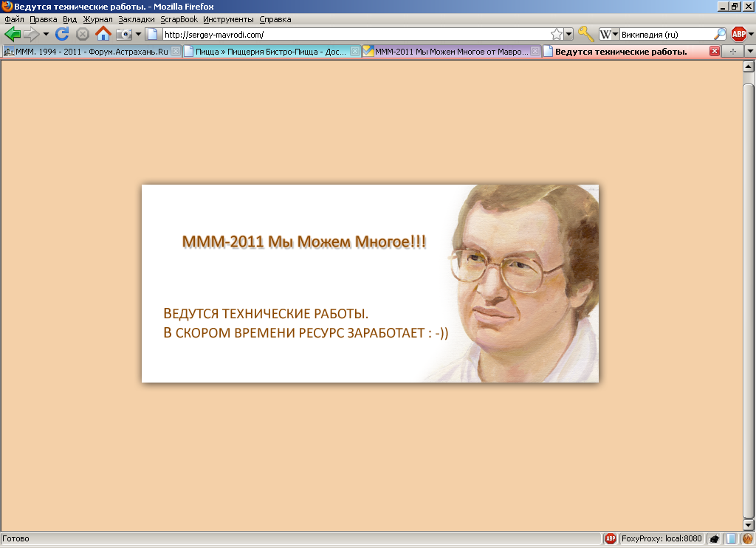Switch to the МММ-2011 Мы Можем Многое tab

pos(450,52)
